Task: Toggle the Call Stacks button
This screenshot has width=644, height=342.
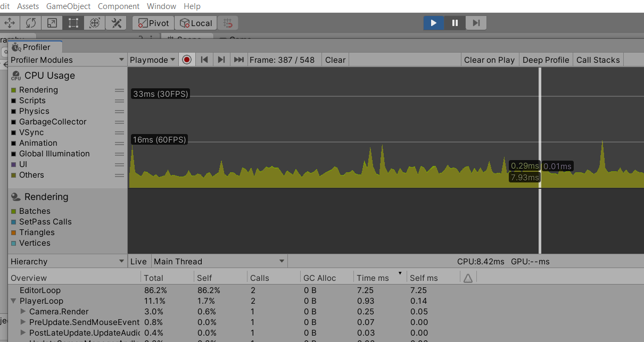Action: coord(598,60)
